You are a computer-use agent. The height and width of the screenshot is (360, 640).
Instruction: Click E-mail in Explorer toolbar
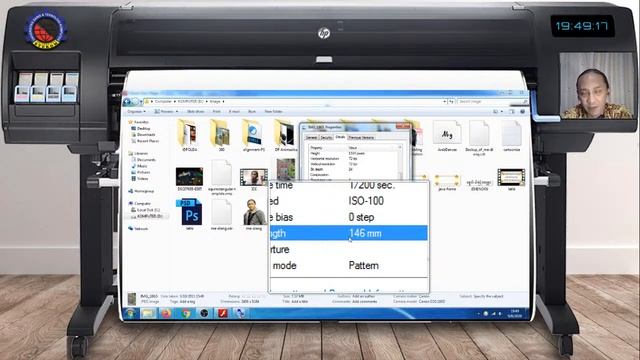234,111
